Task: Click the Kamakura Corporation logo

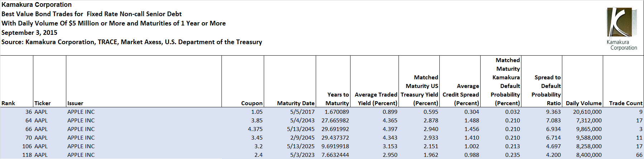Action: 622,29
